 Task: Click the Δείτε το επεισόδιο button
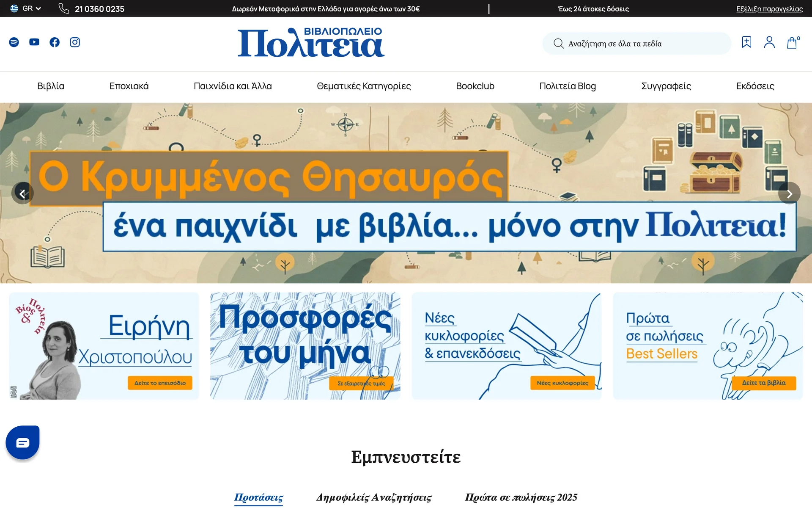[160, 383]
